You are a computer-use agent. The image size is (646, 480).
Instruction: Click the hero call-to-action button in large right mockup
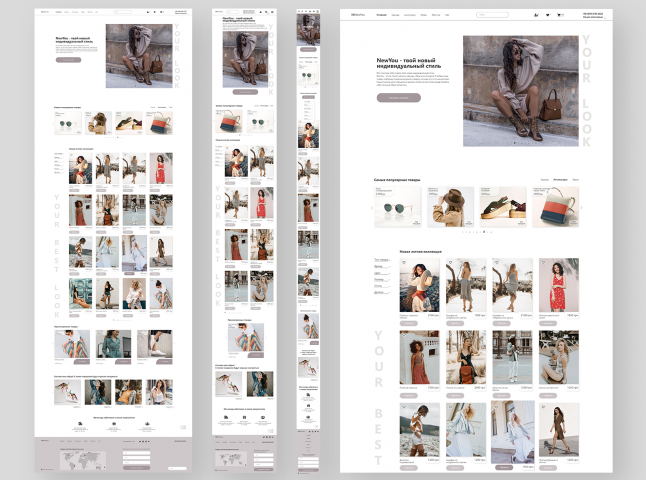tap(399, 98)
